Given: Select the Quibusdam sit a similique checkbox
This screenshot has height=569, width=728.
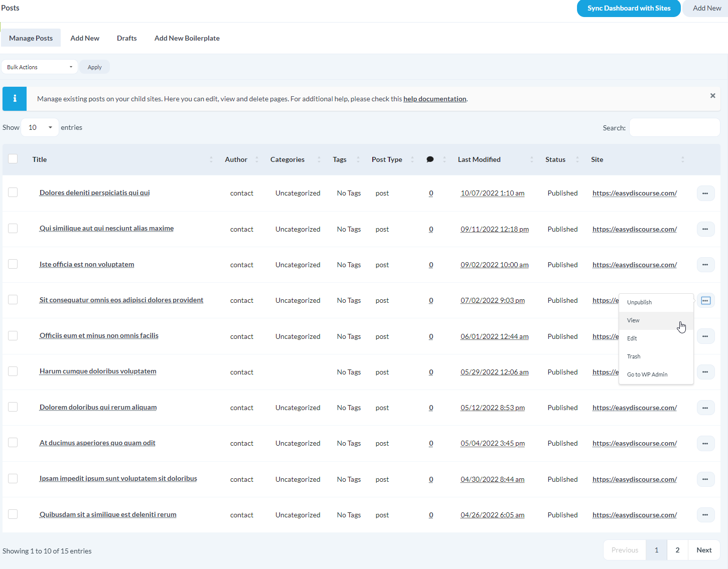Looking at the screenshot, I should pyautogui.click(x=13, y=514).
